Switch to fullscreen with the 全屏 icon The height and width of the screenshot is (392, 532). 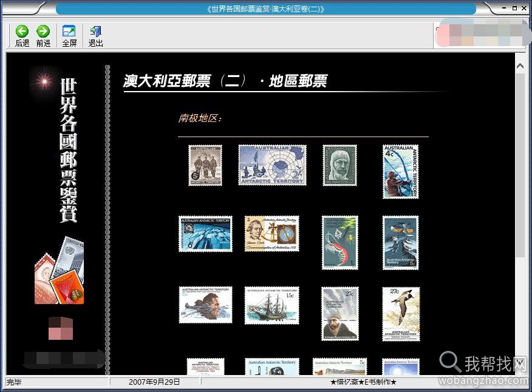(x=69, y=31)
